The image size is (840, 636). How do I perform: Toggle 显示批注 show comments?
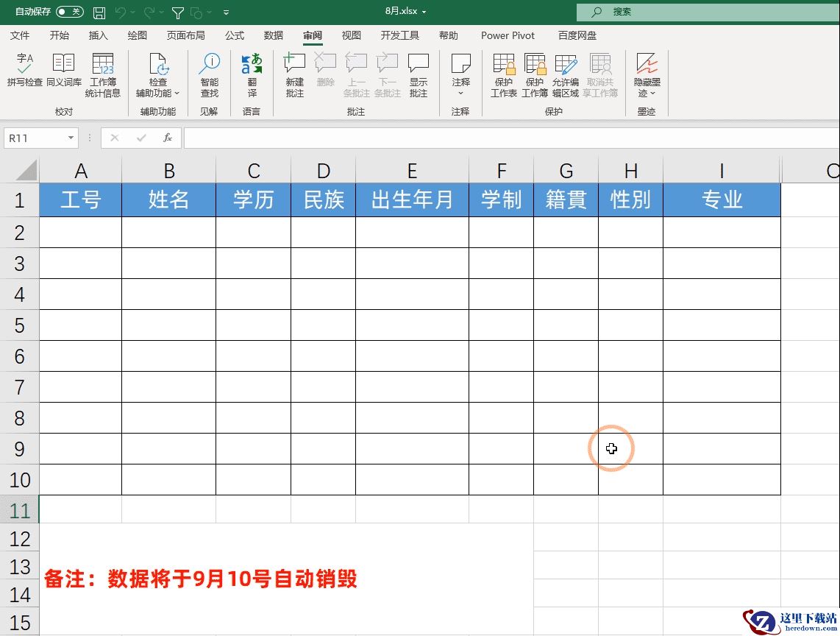(419, 75)
